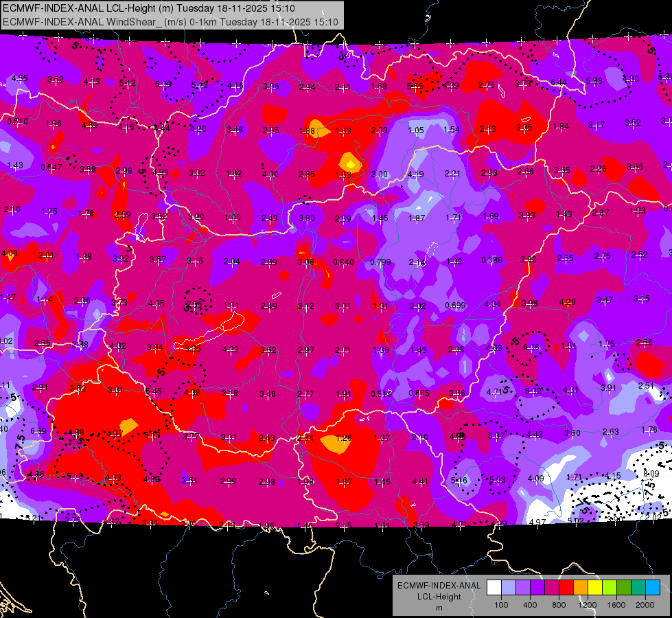Click the wind shear value 3.47
Viewport: 672px width, 618px height.
pyautogui.click(x=605, y=300)
